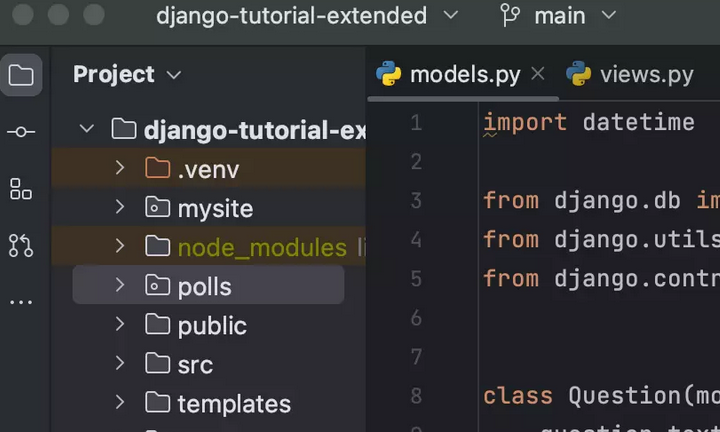The height and width of the screenshot is (432, 720).
Task: Click the 'from django.contr' code line
Action: click(x=601, y=279)
